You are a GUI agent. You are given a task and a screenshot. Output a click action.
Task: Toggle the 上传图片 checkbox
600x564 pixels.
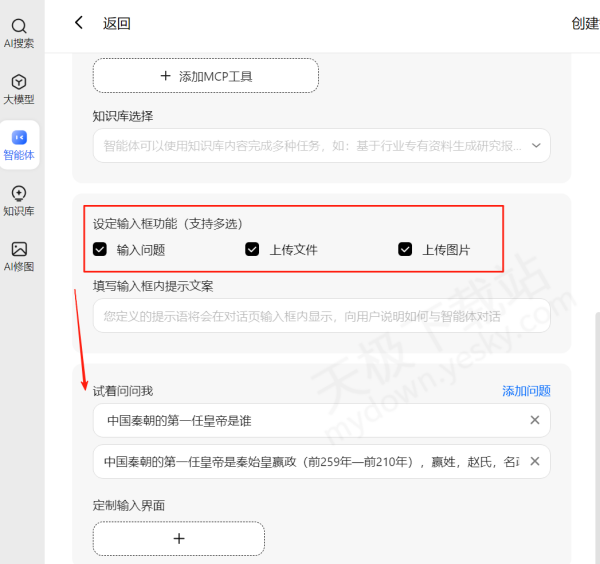[x=405, y=249]
